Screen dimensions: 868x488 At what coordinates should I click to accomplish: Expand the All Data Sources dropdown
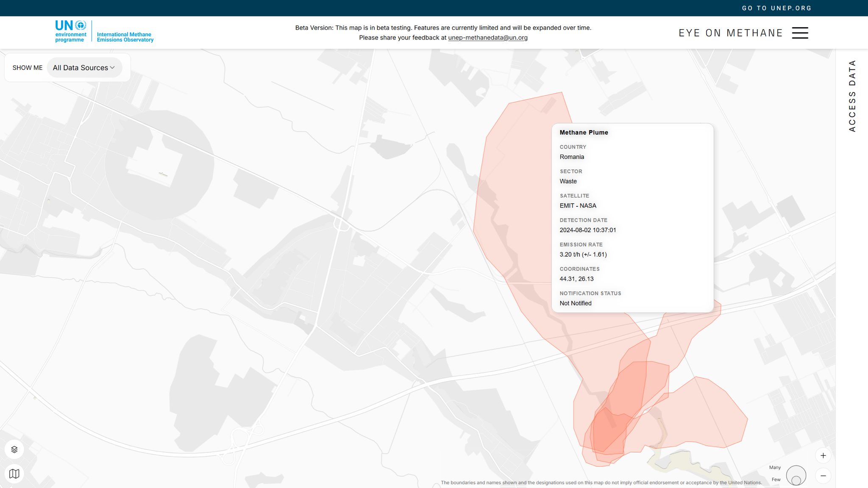coord(81,68)
